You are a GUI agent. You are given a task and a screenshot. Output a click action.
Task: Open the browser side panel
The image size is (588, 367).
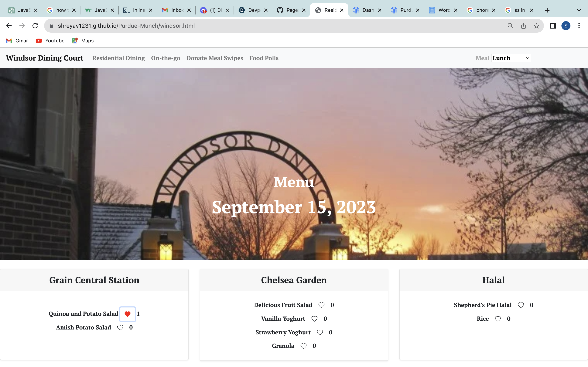point(553,26)
